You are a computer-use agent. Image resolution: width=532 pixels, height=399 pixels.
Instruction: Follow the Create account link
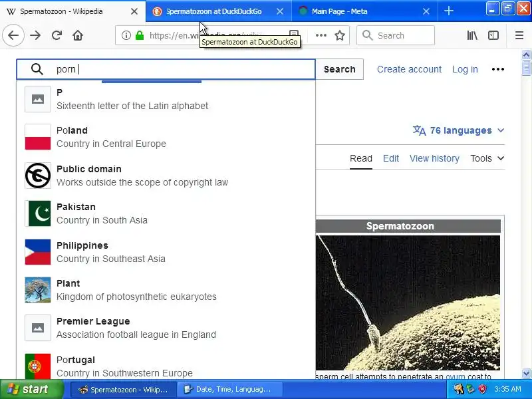click(409, 69)
